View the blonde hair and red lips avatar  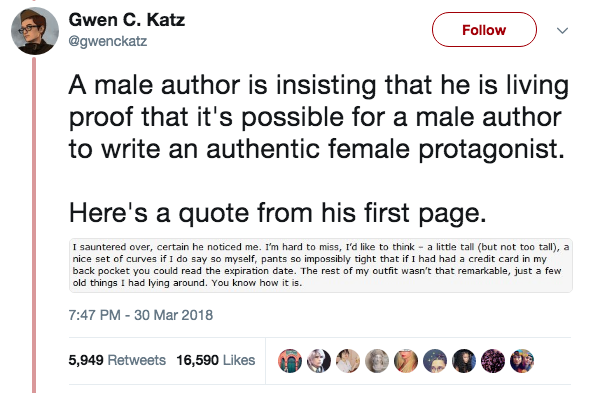tap(406, 360)
